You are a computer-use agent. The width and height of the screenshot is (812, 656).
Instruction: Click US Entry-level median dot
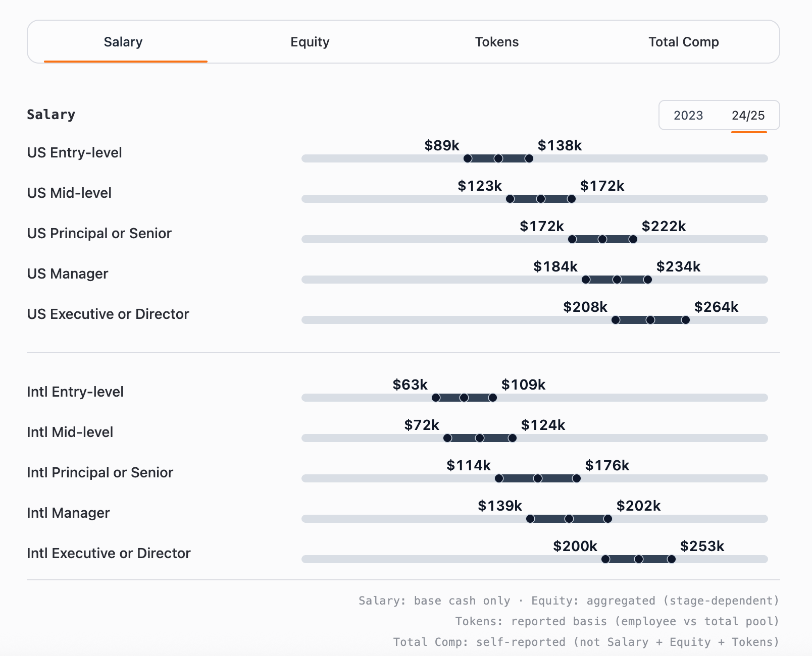[x=498, y=158]
